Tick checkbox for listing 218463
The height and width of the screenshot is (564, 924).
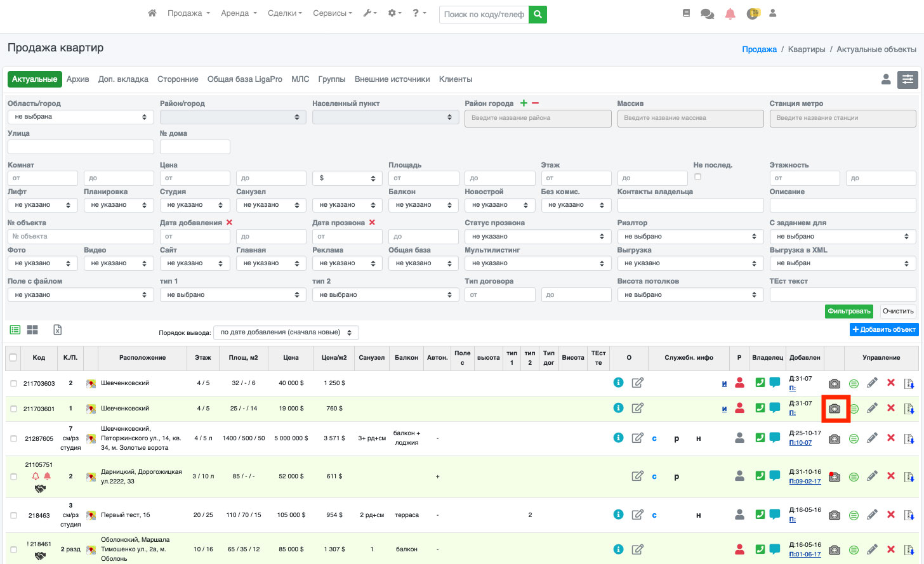pyautogui.click(x=13, y=515)
